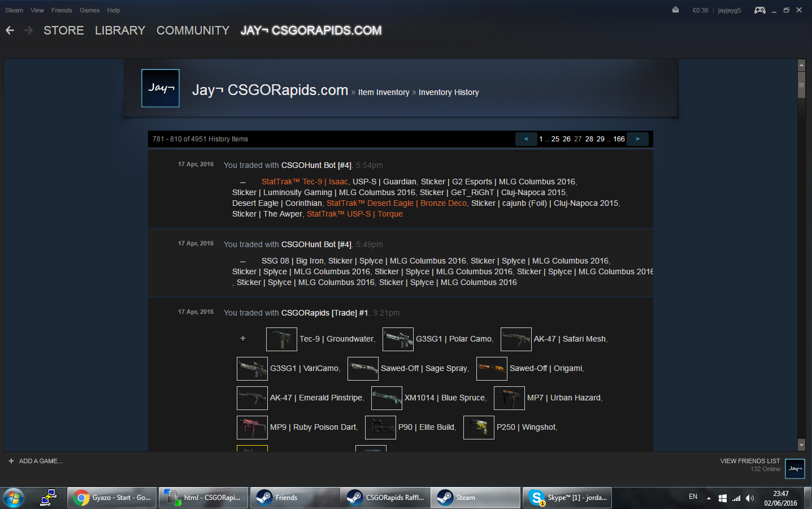This screenshot has height=509, width=812.
Task: Open Tec-9 Groundwater item thumbnail
Action: point(281,339)
